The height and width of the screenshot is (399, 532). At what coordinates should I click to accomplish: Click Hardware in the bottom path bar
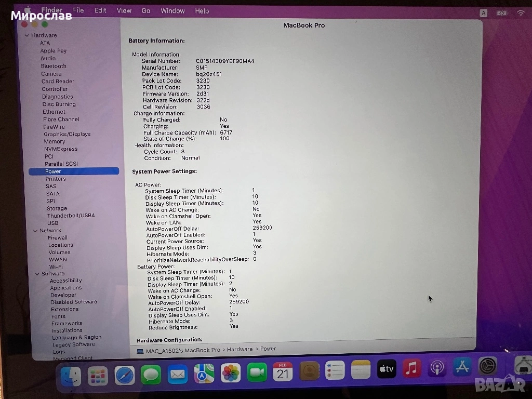(x=240, y=350)
